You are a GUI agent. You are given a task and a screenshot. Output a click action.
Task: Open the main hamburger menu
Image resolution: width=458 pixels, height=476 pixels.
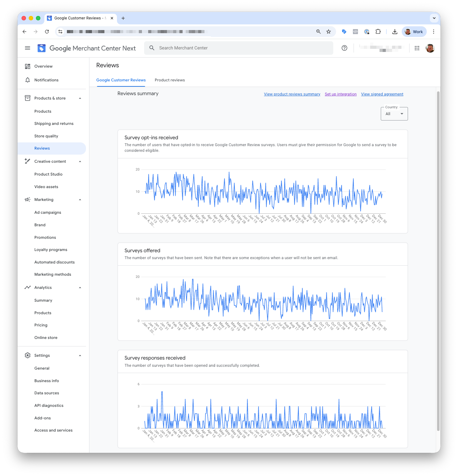(28, 48)
